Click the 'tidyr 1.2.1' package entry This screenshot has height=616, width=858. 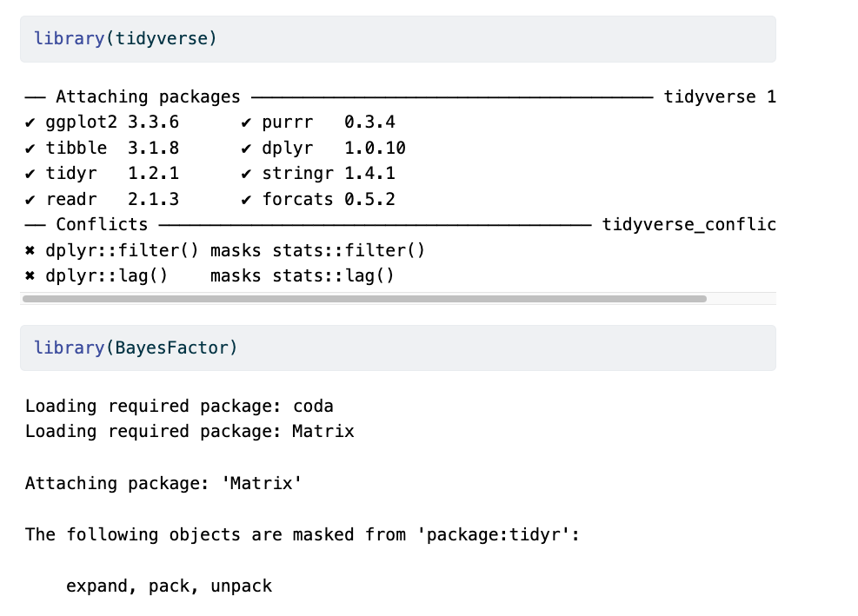[x=112, y=174]
